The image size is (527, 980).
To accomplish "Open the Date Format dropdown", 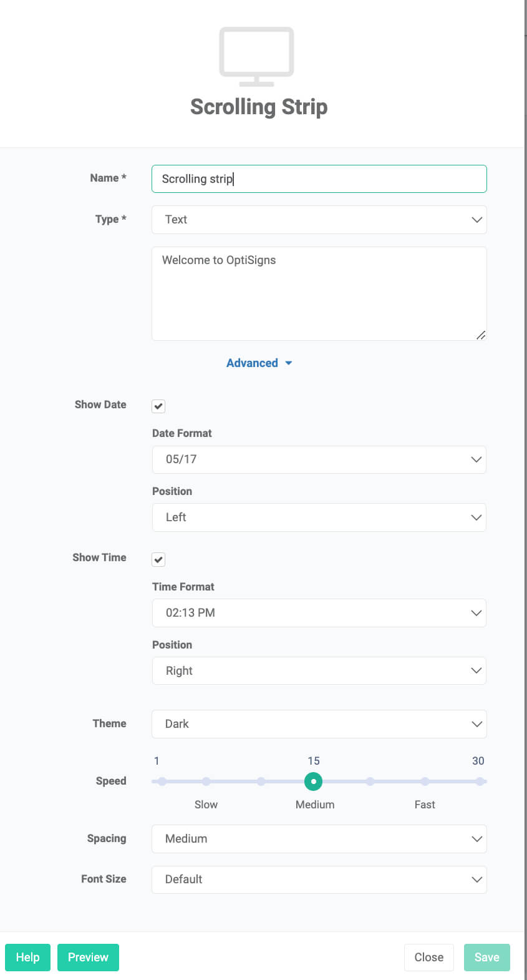I will coord(319,459).
